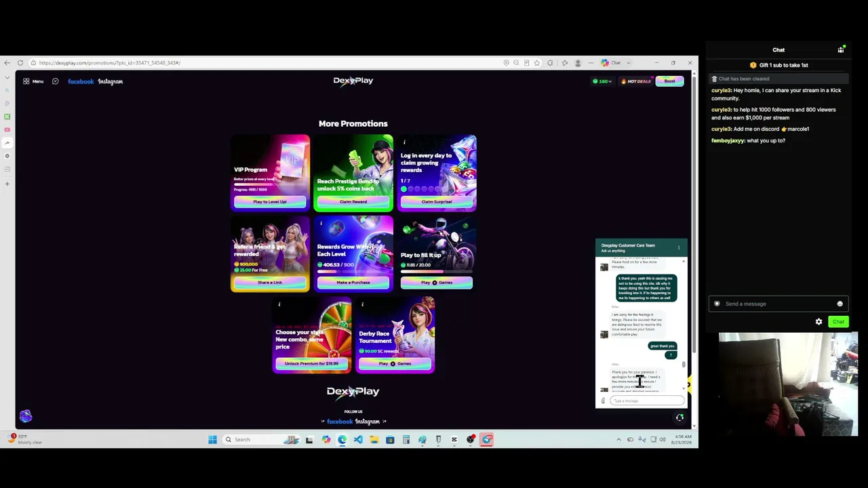
Task: Open the taskbar clock and date
Action: pos(682,440)
